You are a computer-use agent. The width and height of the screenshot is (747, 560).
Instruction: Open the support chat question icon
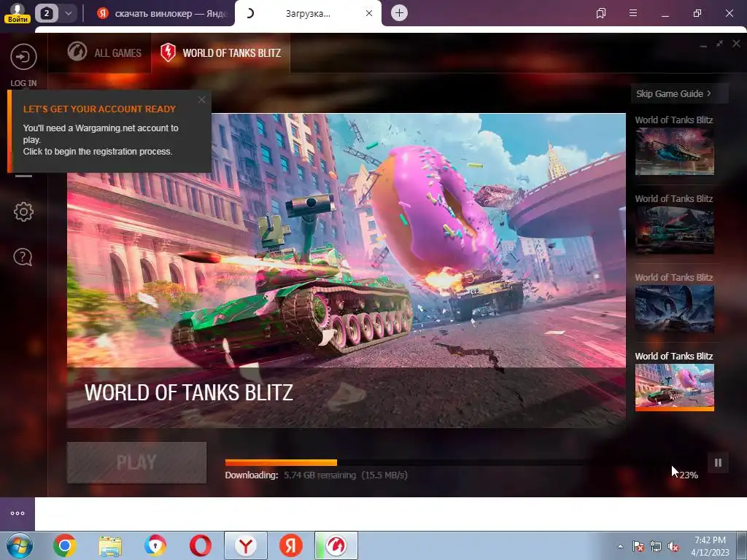23,257
